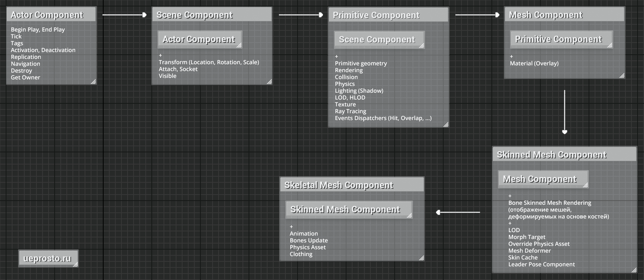Click the 'деформируемых на основе костей)' text
The image size is (644, 280).
559,216
